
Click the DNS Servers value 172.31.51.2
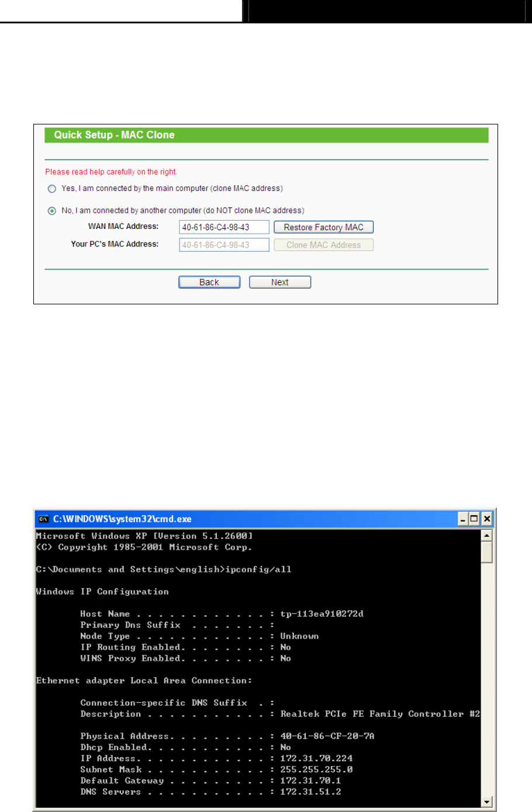click(310, 792)
